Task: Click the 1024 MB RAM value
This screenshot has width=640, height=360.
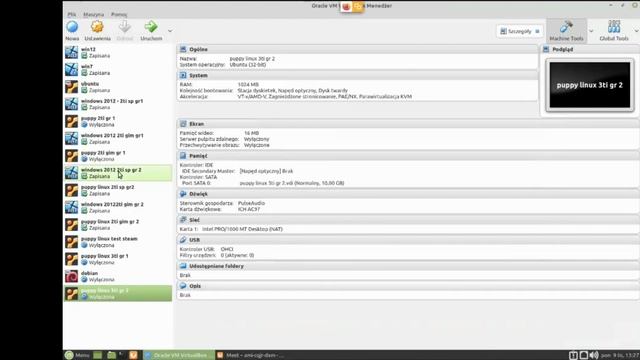Action: point(248,84)
